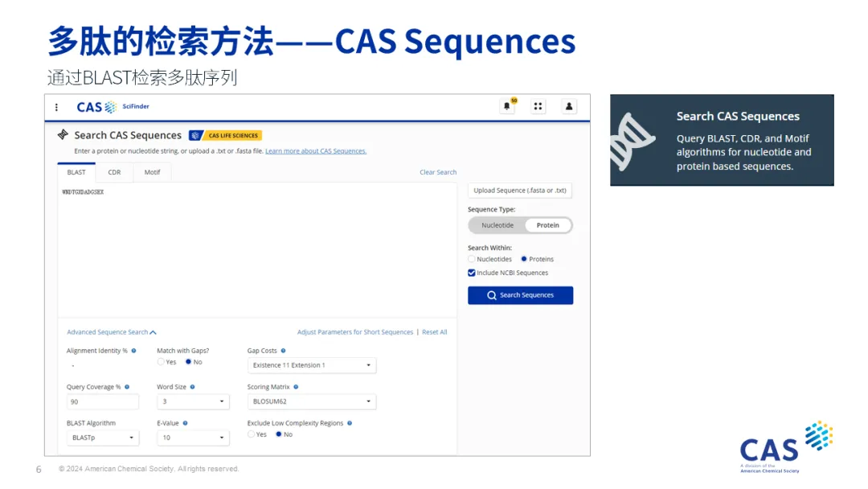Click the Reset All link
Image resolution: width=868 pixels, height=489 pixels.
click(x=435, y=332)
